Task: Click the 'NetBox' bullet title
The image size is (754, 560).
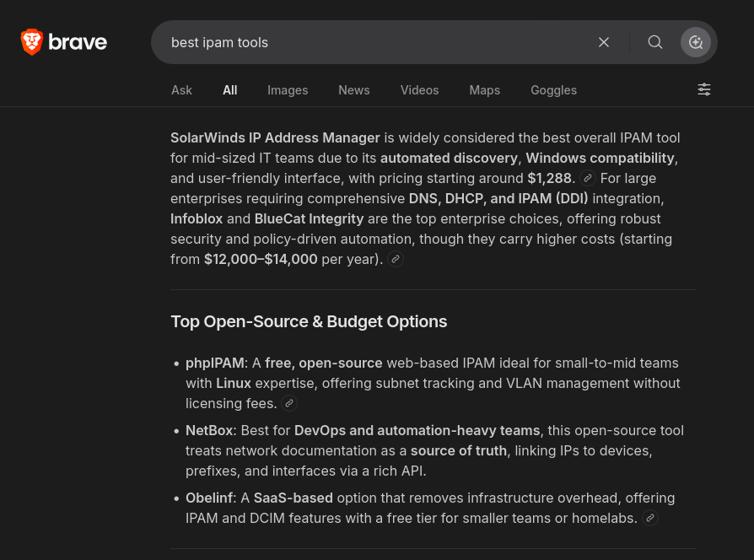Action: (x=209, y=430)
